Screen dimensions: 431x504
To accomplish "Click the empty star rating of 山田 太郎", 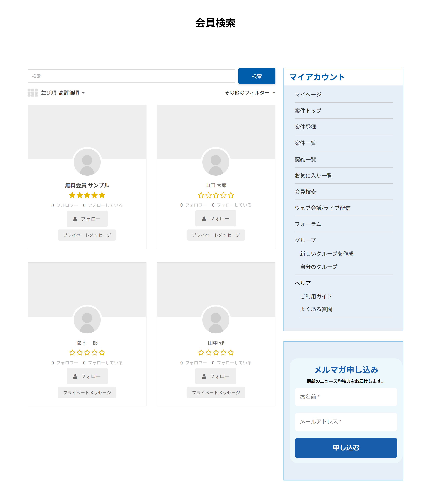I will click(216, 195).
